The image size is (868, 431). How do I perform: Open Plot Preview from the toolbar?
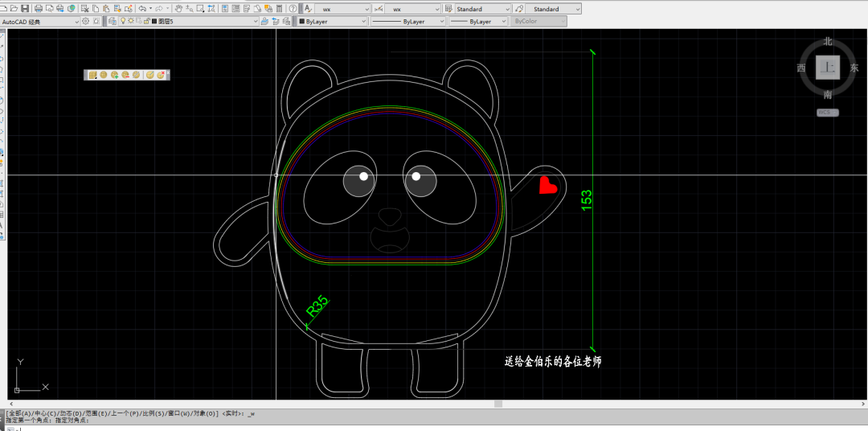[50, 8]
